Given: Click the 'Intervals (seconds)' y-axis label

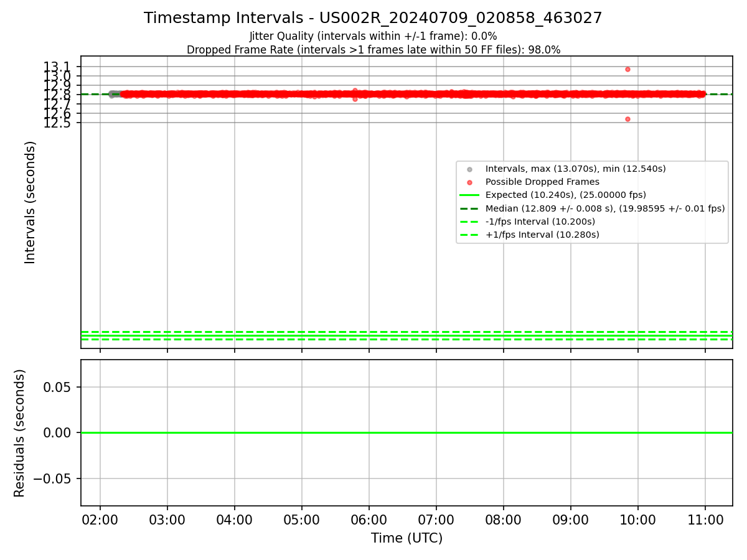Looking at the screenshot, I should click(x=31, y=202).
